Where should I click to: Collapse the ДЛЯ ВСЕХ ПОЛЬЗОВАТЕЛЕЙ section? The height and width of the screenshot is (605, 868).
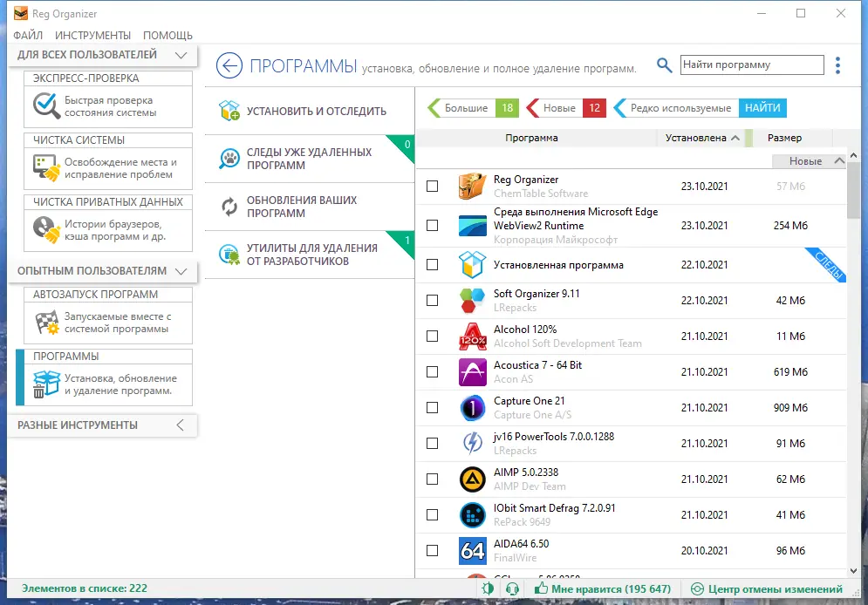(181, 55)
